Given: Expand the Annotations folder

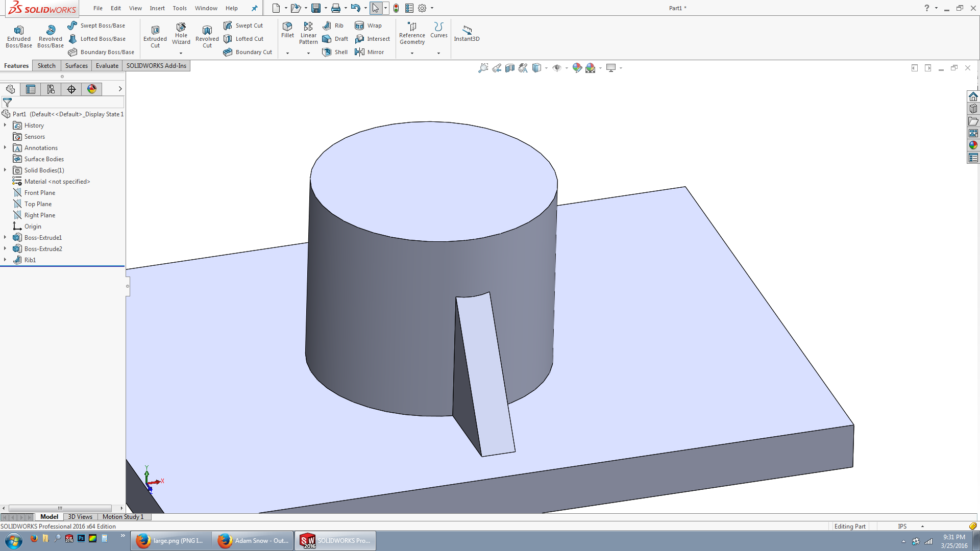Looking at the screenshot, I should pyautogui.click(x=5, y=147).
